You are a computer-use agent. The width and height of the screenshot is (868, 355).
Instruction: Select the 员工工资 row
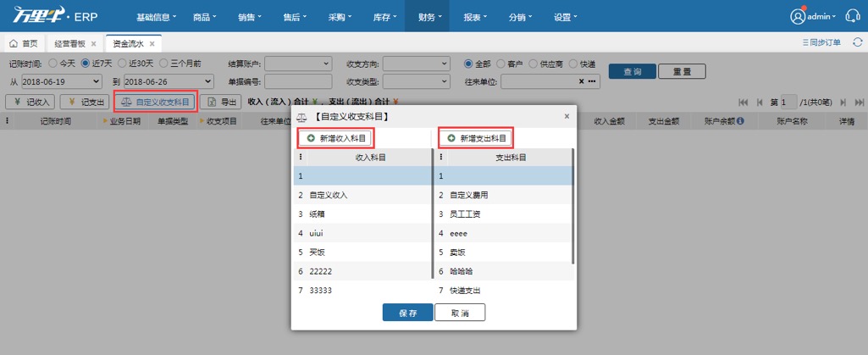tap(503, 214)
